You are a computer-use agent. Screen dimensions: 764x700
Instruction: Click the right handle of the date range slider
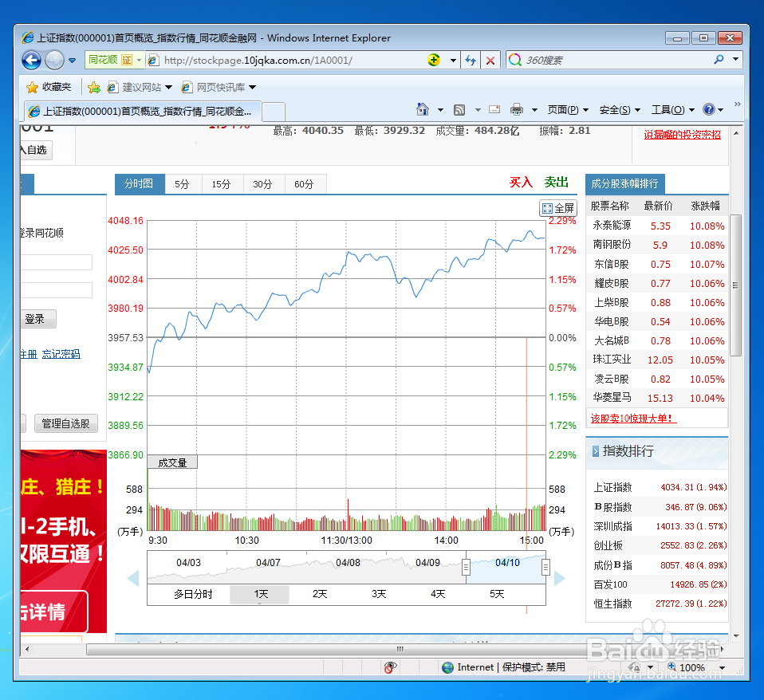tap(546, 567)
